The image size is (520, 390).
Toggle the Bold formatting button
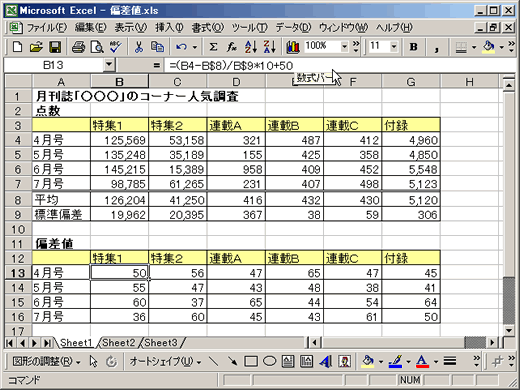(413, 47)
